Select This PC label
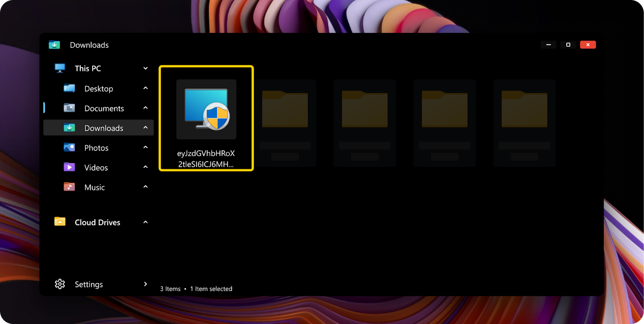Screen dimensions: 644x324 pos(88,68)
